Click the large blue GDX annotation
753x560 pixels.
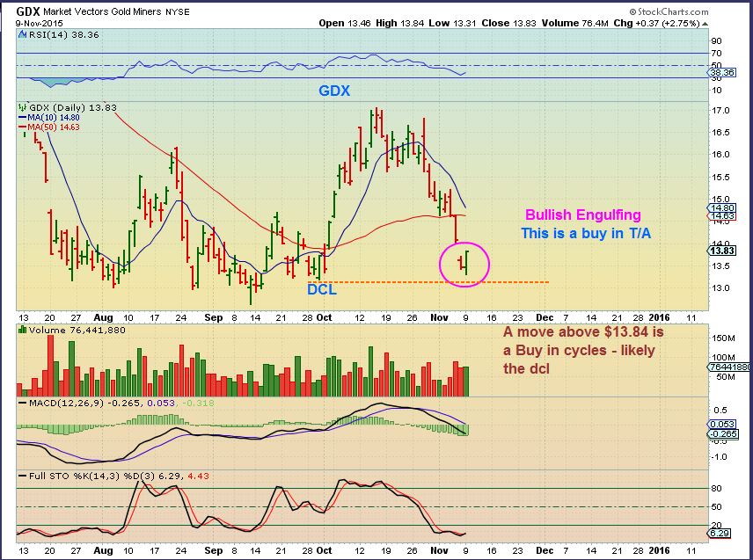[334, 91]
